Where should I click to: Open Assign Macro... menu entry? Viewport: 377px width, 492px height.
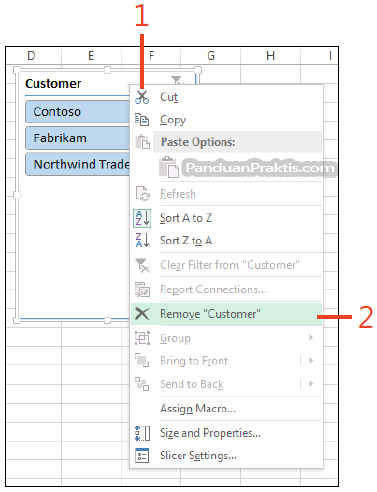pos(226,408)
